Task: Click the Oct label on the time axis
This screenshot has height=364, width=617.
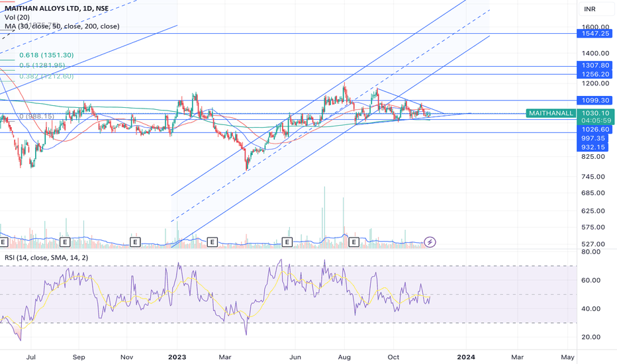Action: (393, 357)
